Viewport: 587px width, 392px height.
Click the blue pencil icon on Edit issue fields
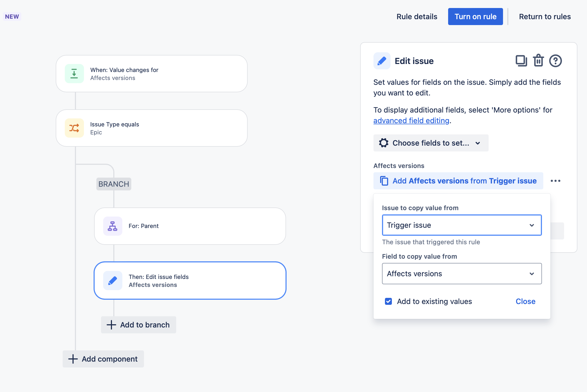point(112,281)
